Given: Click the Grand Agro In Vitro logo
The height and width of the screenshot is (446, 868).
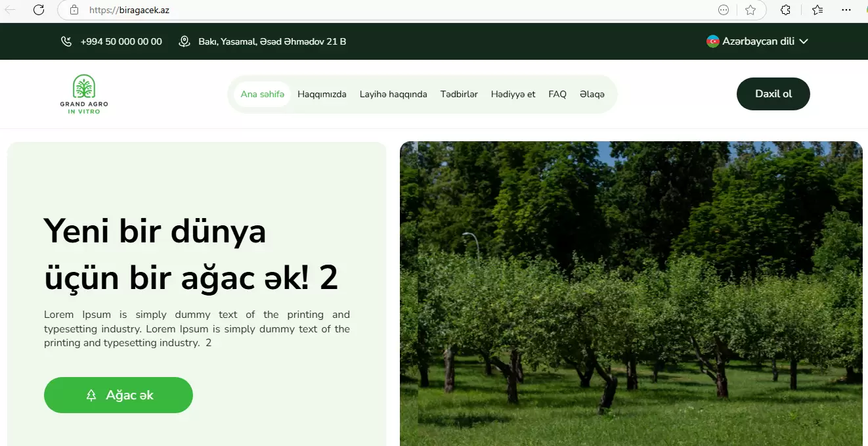Looking at the screenshot, I should click(84, 94).
